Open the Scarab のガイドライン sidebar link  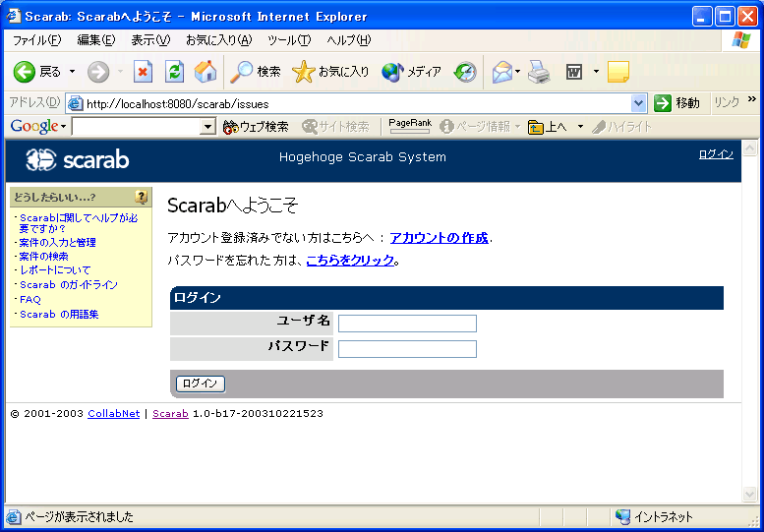coord(69,284)
